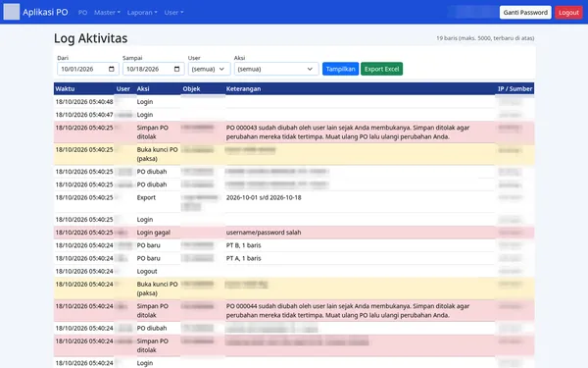Click the User column header in table
Viewport: 588px width, 368px height.
tap(123, 89)
